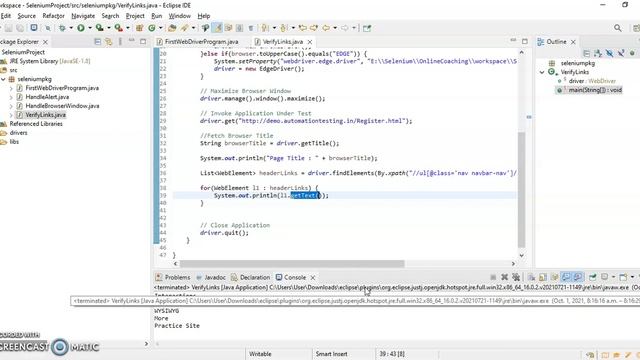
Task: Click the New Java Class icon
Action: (x=151, y=28)
